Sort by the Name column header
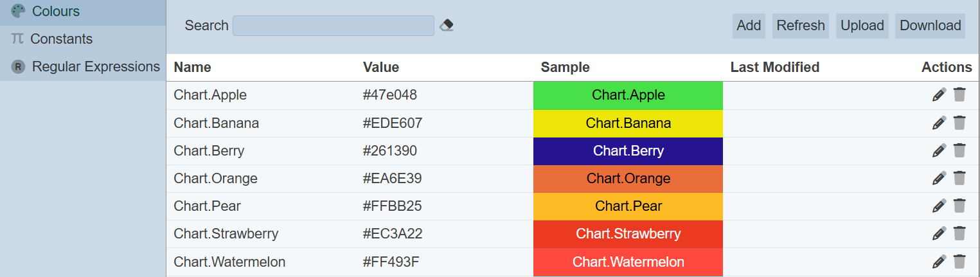The width and height of the screenshot is (980, 277). coord(192,67)
